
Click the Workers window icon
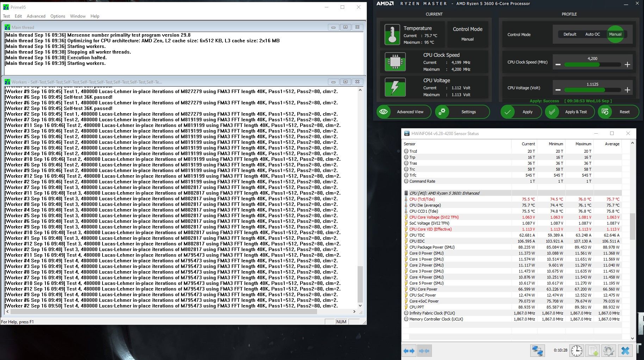7,82
